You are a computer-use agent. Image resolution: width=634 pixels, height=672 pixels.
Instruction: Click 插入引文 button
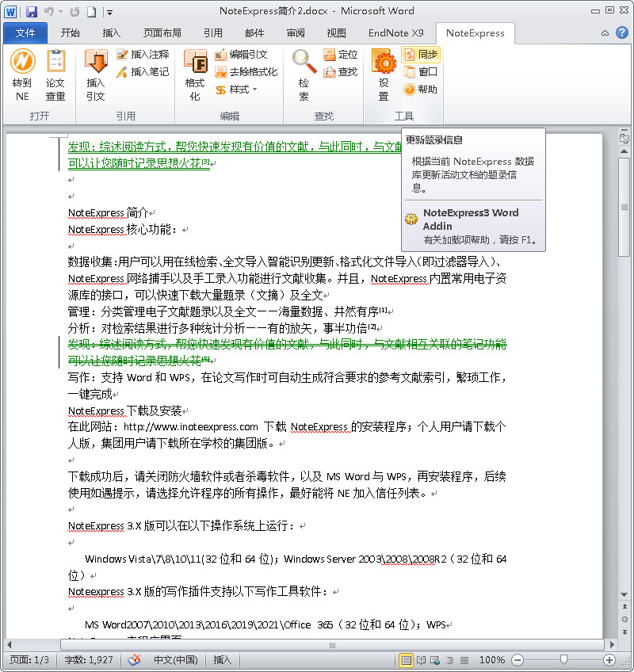pyautogui.click(x=96, y=75)
